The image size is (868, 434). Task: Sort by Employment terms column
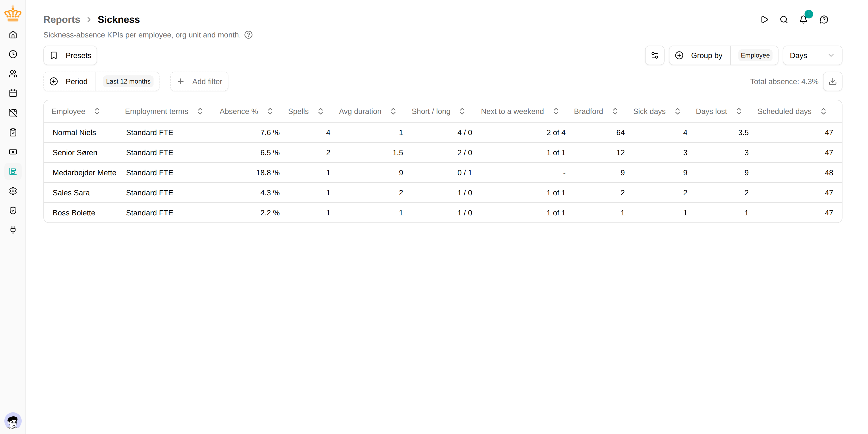point(164,111)
